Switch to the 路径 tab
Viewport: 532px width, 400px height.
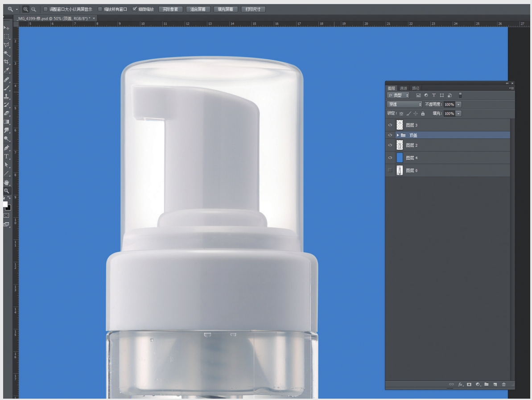pos(415,88)
